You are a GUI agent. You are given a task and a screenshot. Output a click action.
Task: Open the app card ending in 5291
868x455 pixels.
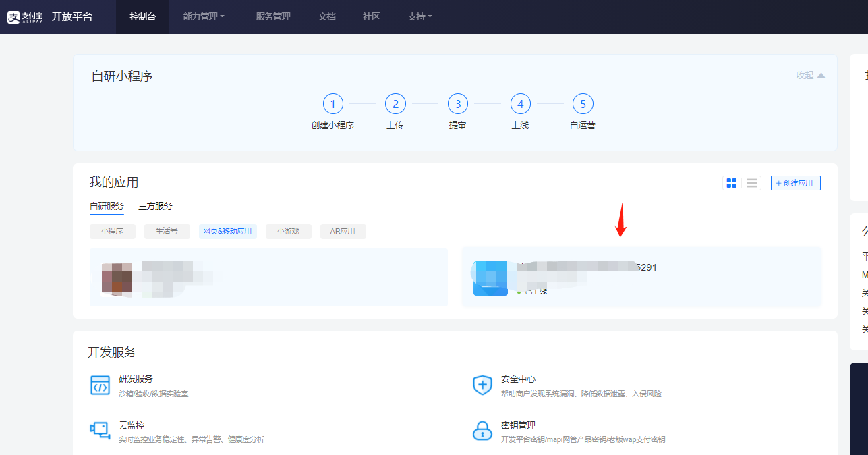[x=641, y=277]
